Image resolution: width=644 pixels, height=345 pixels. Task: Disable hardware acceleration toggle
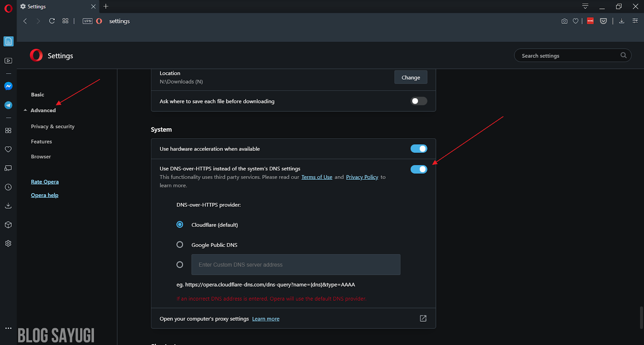(419, 149)
